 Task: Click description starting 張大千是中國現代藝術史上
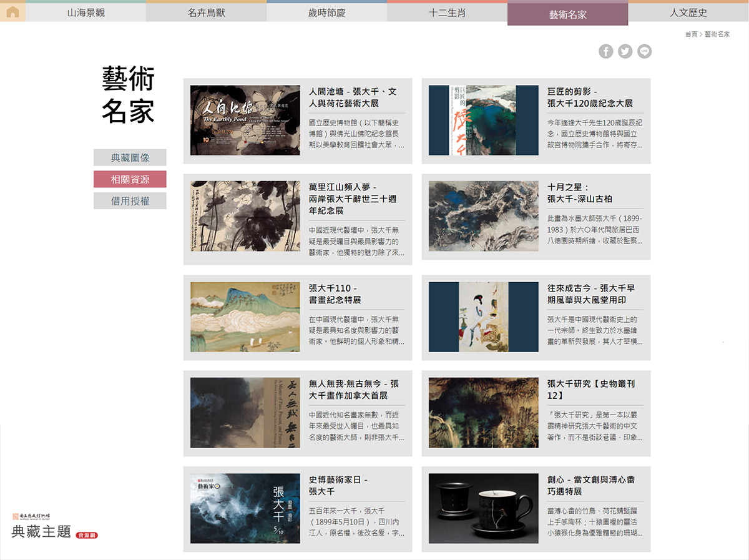coord(595,330)
